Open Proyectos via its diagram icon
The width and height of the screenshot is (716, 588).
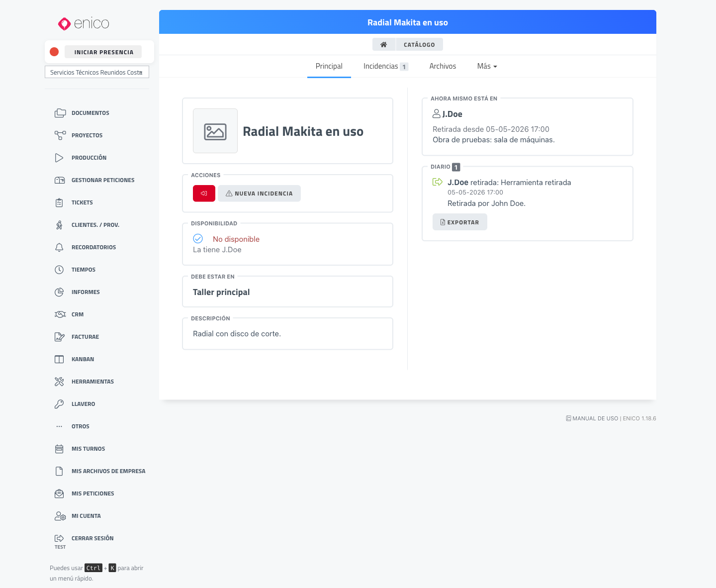pyautogui.click(x=60, y=135)
